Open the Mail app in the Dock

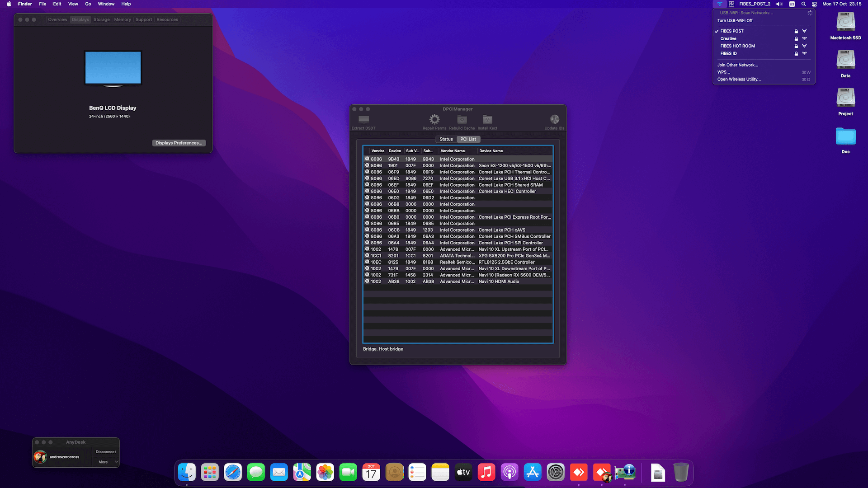click(x=279, y=472)
